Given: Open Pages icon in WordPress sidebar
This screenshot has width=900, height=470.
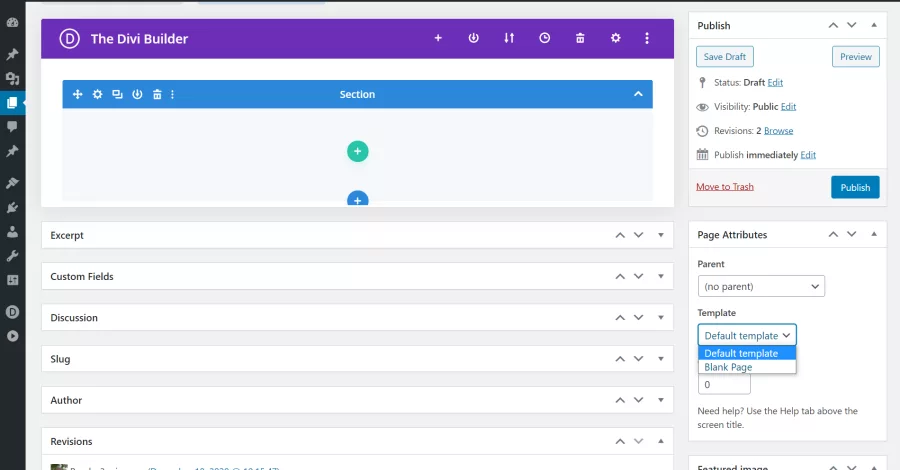Looking at the screenshot, I should pos(12,103).
